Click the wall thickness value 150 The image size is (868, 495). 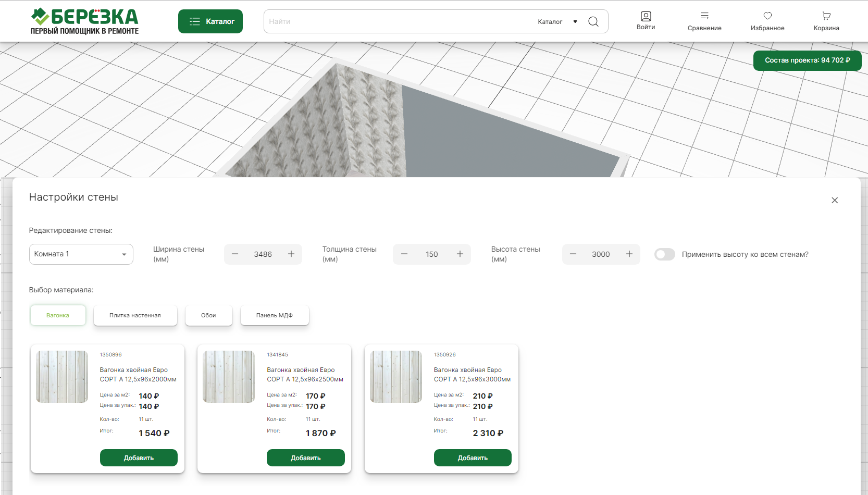(x=432, y=254)
